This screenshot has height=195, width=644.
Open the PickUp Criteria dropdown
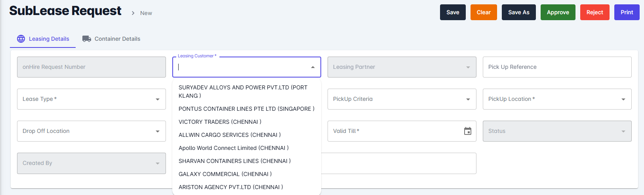coord(468,99)
